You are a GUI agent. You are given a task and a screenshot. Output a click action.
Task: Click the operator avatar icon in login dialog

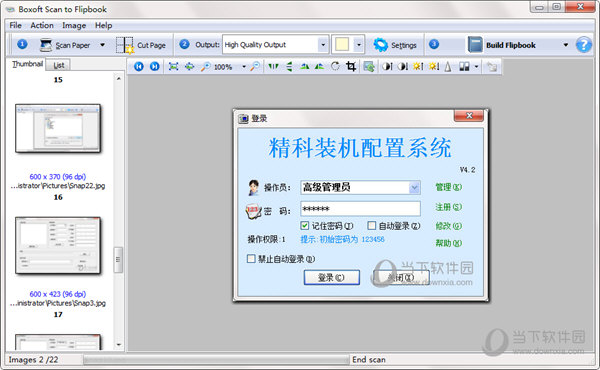click(253, 187)
